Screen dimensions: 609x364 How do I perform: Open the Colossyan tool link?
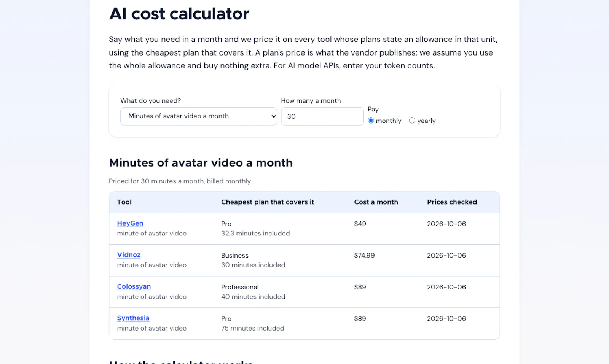click(134, 286)
